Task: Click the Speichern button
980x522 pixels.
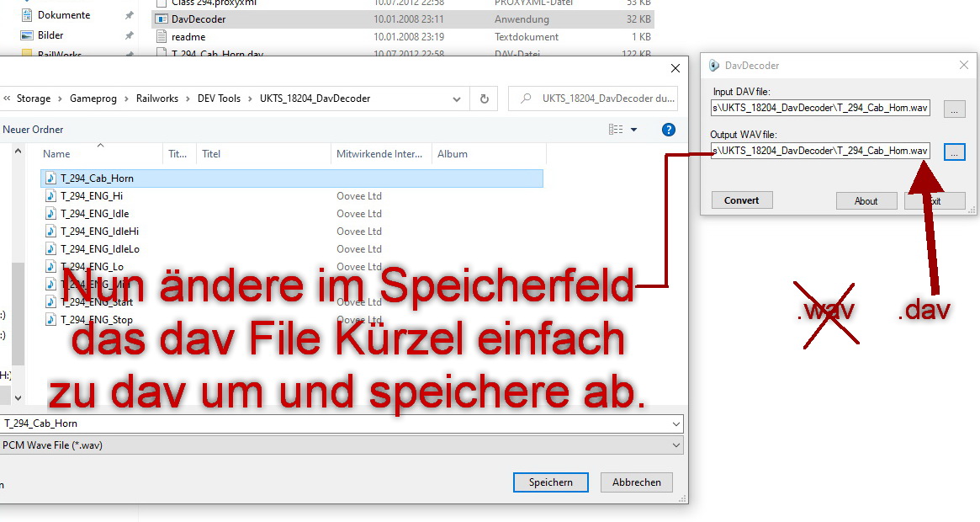Action: (x=551, y=482)
